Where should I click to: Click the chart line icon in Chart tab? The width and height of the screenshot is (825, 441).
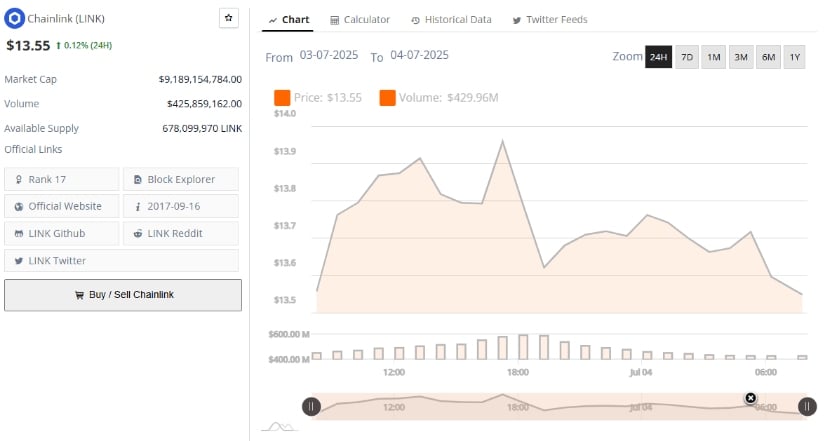pos(273,21)
